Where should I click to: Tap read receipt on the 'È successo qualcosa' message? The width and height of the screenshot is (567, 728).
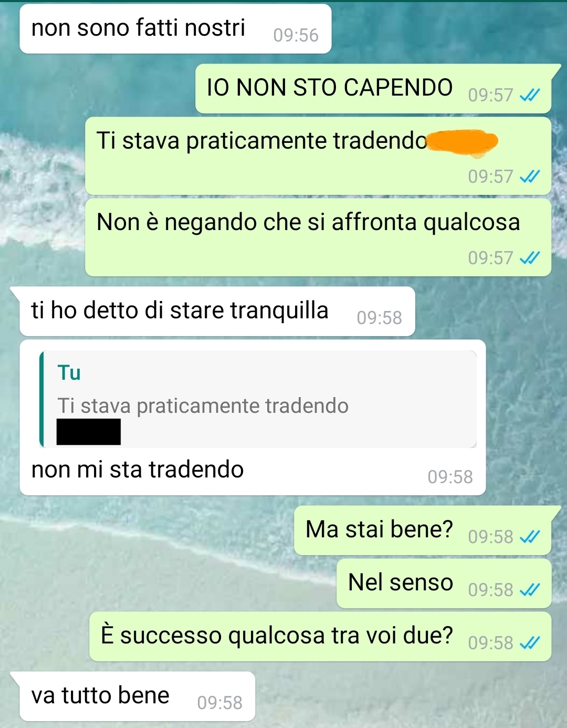(529, 643)
